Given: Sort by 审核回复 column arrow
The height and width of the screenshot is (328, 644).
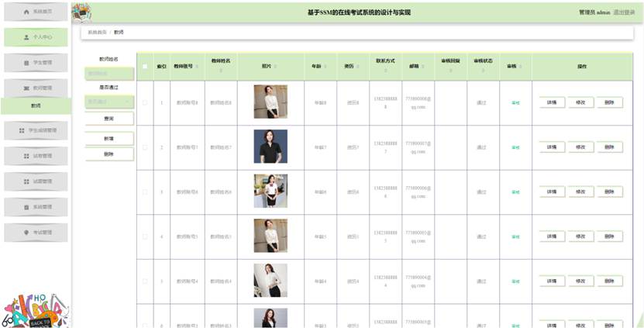Looking at the screenshot, I should click(450, 71).
